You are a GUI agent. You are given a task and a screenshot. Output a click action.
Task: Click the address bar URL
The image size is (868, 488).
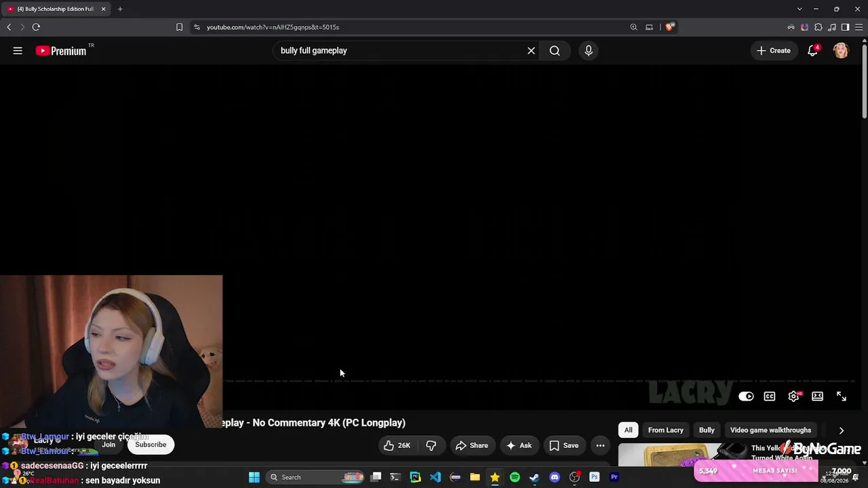[x=273, y=27]
